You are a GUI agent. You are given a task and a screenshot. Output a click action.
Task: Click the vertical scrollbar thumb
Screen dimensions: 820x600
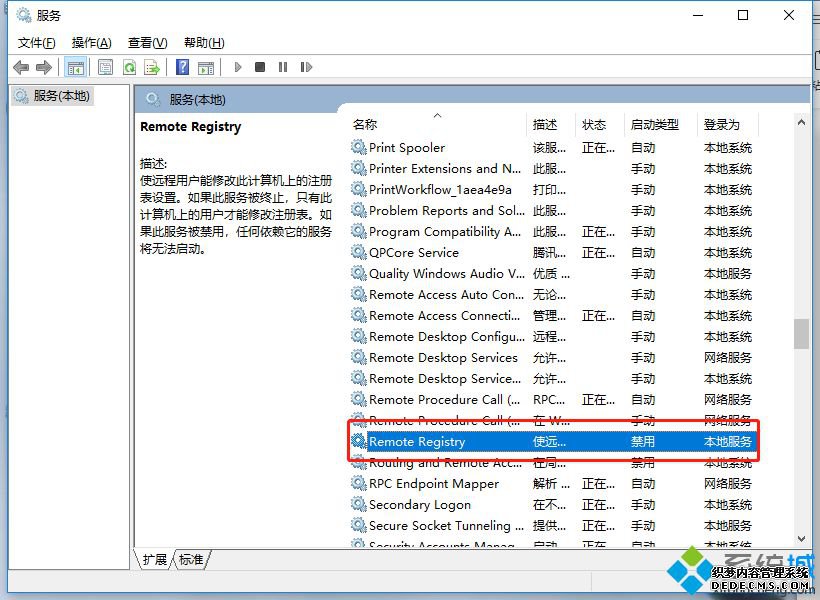pyautogui.click(x=801, y=334)
